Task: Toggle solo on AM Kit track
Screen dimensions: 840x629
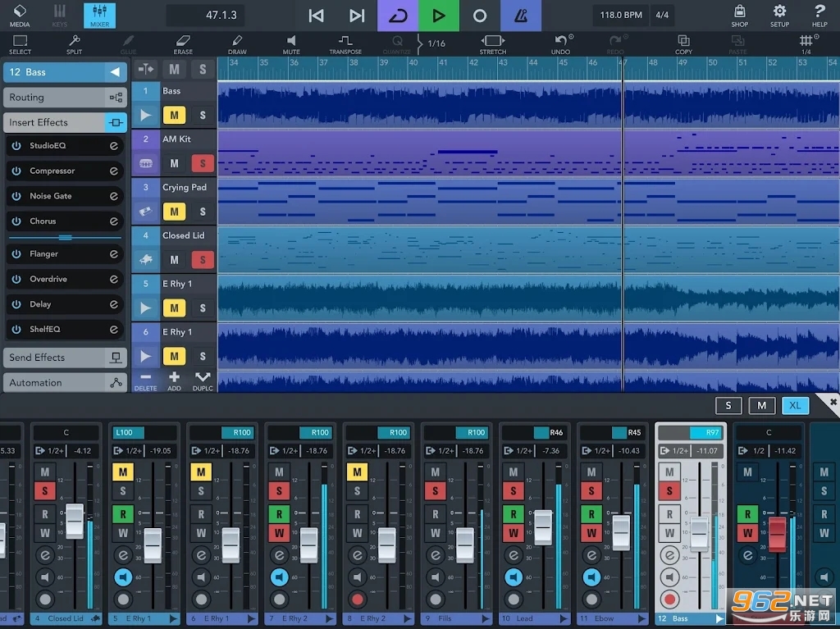Action: point(203,163)
